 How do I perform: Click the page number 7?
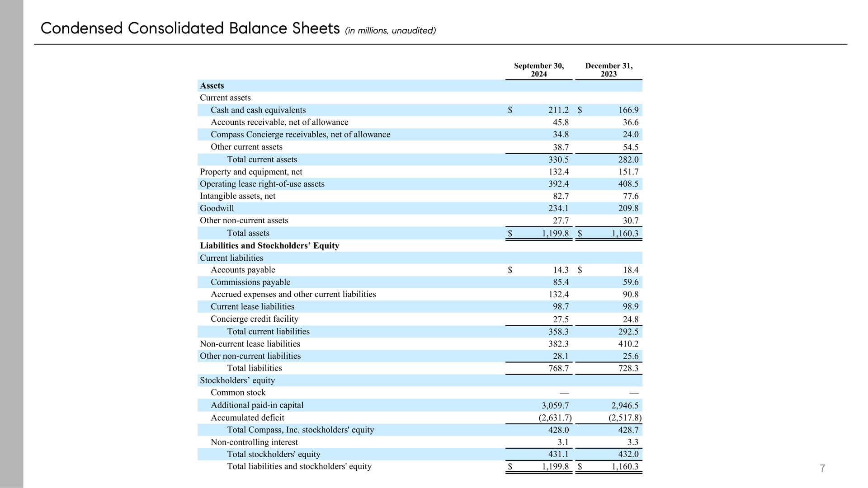(822, 469)
